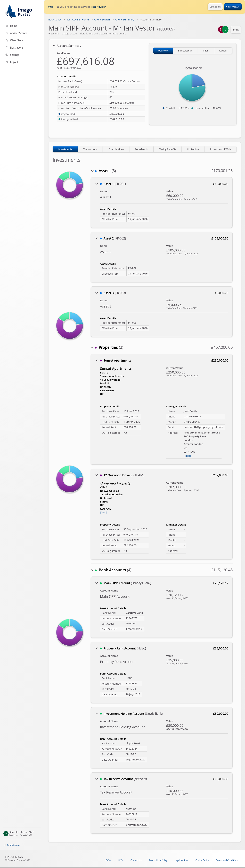The width and height of the screenshot is (245, 868).
Task: Click the Clear "Act As" button
Action: point(233,7)
